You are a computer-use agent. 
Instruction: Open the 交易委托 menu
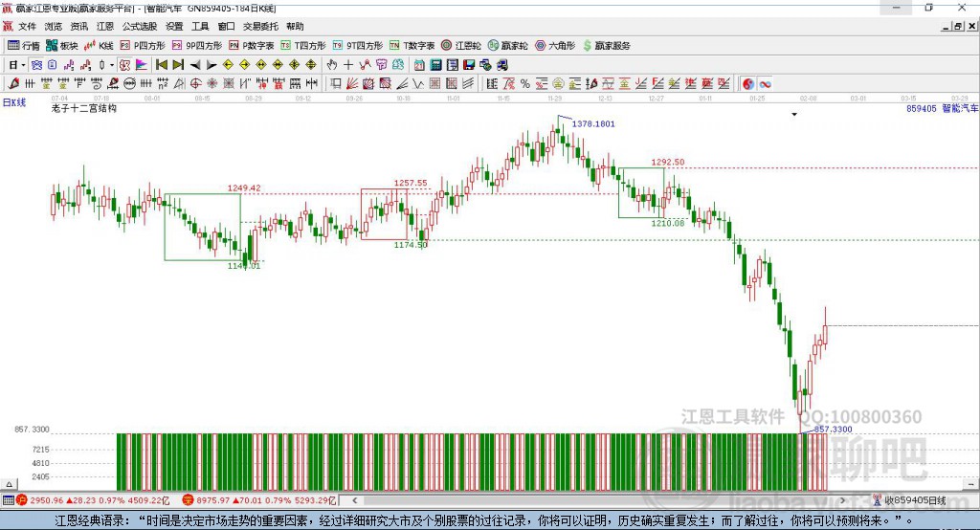(x=260, y=26)
